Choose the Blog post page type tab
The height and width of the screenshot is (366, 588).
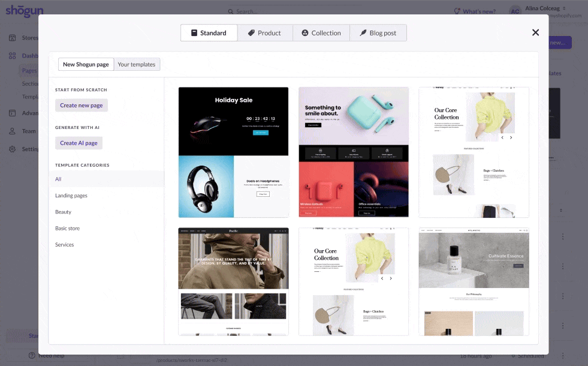coord(378,33)
